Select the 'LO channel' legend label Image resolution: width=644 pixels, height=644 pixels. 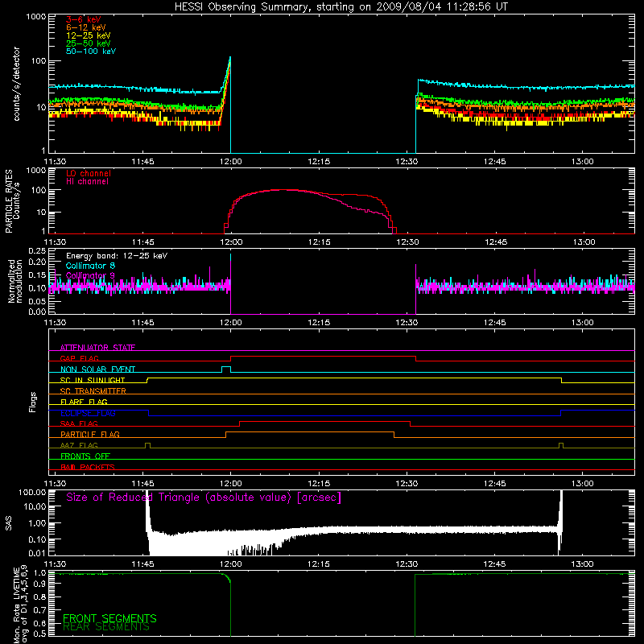(89, 173)
